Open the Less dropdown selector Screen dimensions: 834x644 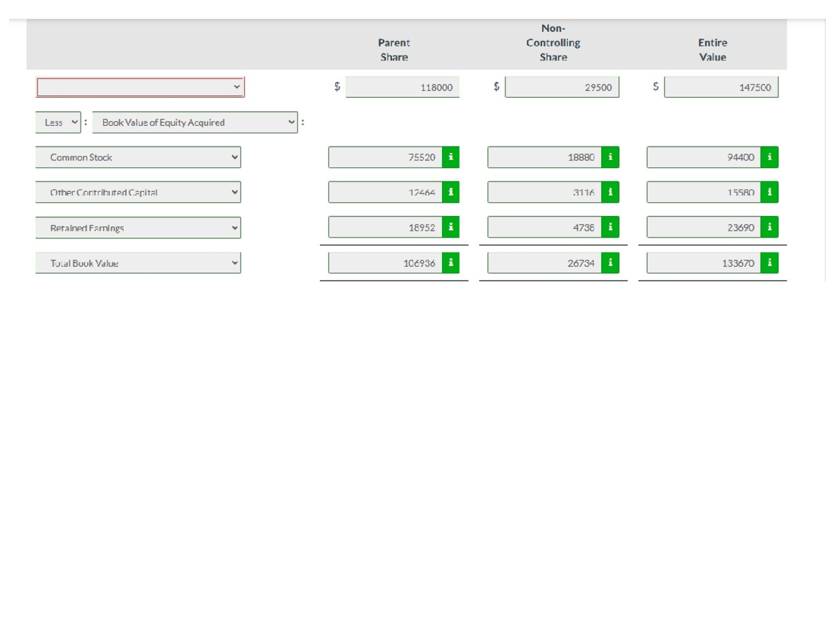click(x=58, y=122)
